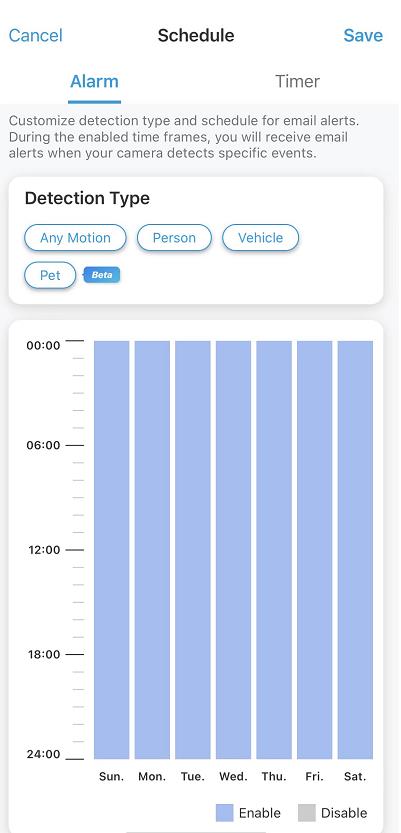Toggle Person detection type

pyautogui.click(x=174, y=237)
